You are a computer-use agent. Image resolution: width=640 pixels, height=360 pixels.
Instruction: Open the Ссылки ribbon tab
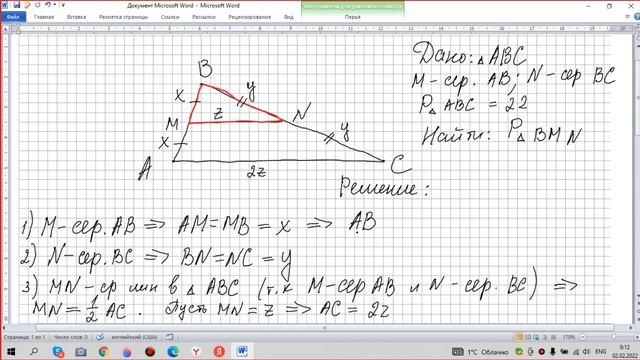point(170,17)
